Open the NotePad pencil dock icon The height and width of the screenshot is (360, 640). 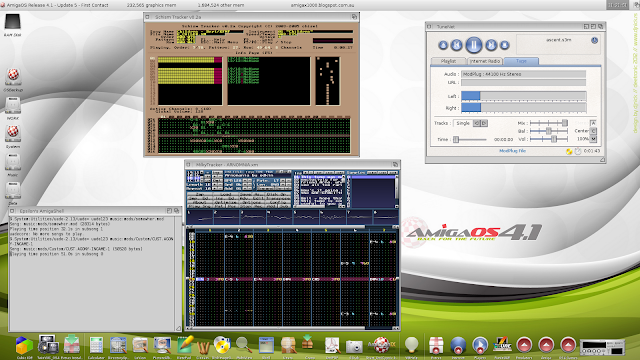coord(184,345)
